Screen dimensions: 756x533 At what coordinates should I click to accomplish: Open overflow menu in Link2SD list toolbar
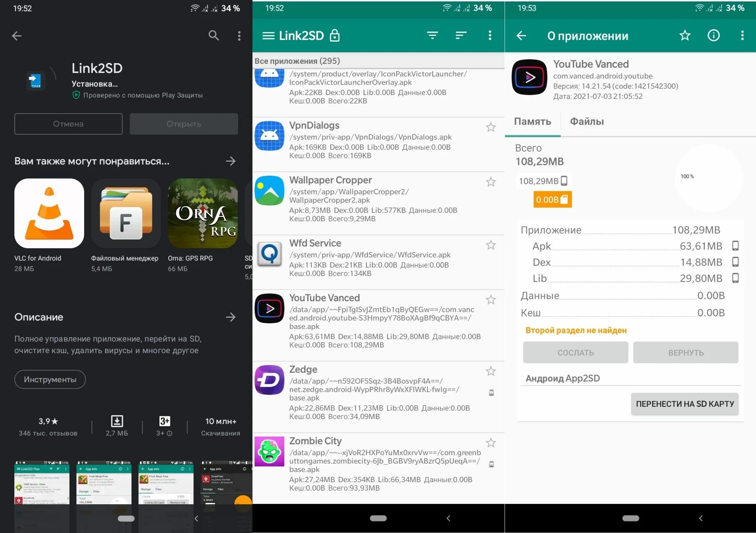point(490,35)
